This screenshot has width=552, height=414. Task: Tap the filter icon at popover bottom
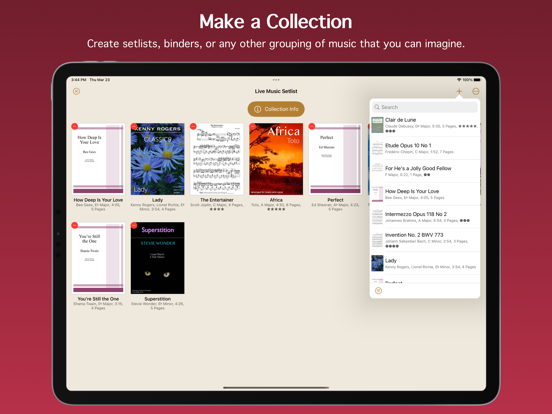tap(378, 291)
